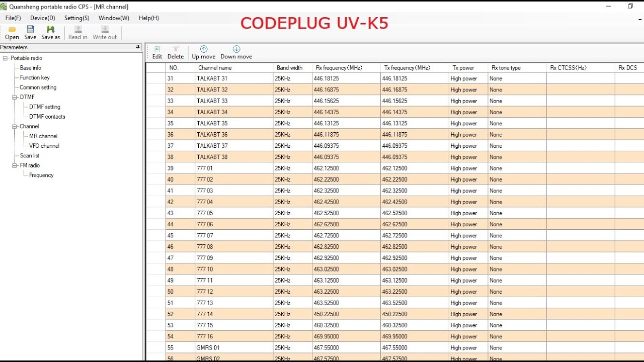Click Tx frequency cell 469.95000
This screenshot has height=362, width=644.
click(x=415, y=337)
